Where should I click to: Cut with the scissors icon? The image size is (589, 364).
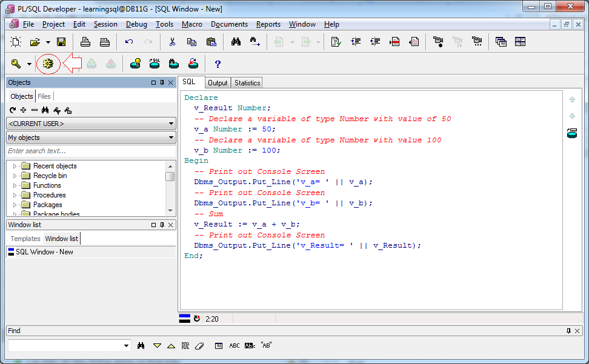point(173,42)
